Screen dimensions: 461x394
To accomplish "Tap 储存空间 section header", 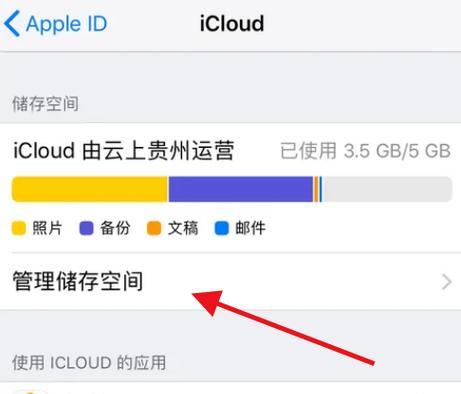I will 45,104.
